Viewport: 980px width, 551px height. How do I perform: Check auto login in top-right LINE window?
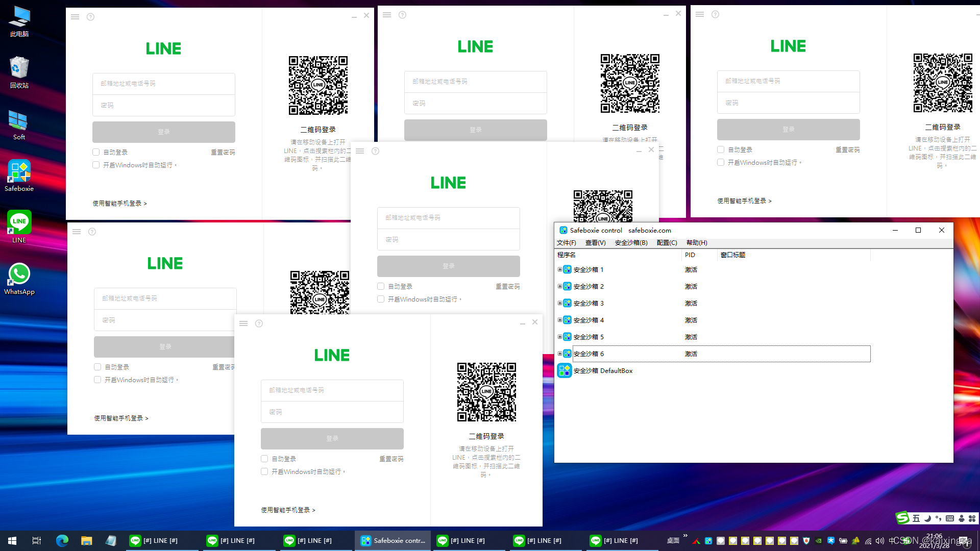[721, 149]
